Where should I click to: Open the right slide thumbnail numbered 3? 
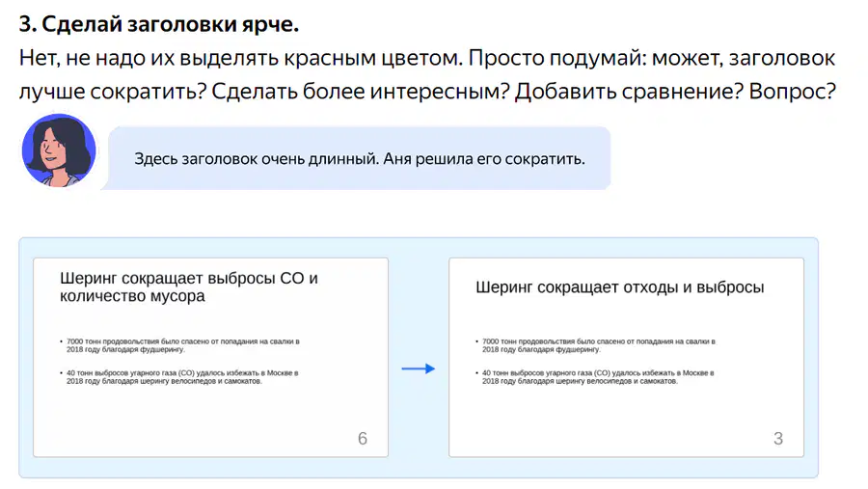(626, 357)
